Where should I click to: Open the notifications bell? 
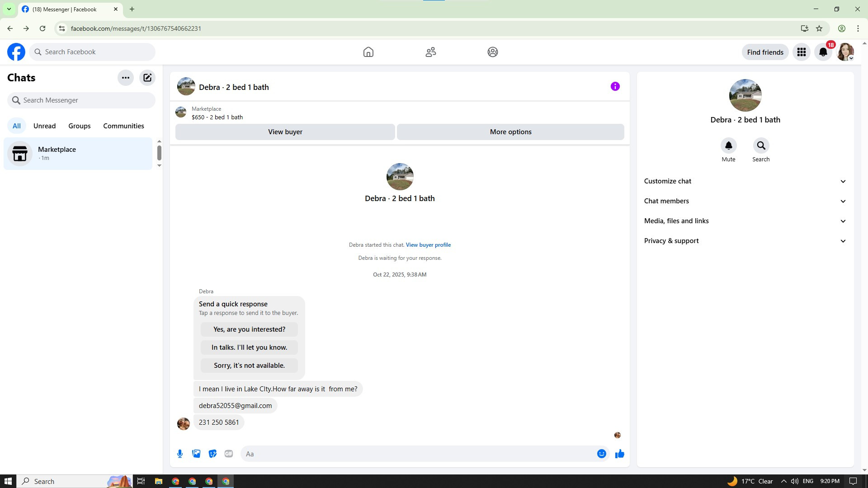click(823, 52)
